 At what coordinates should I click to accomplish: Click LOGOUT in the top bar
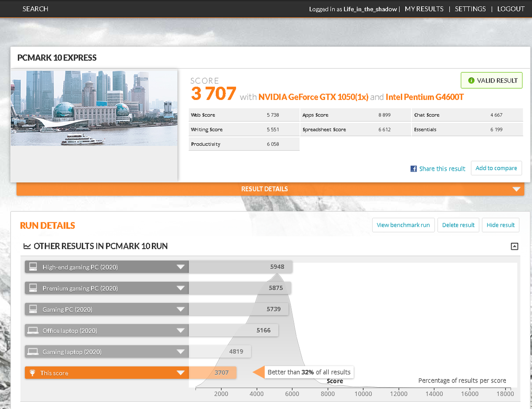coord(511,9)
